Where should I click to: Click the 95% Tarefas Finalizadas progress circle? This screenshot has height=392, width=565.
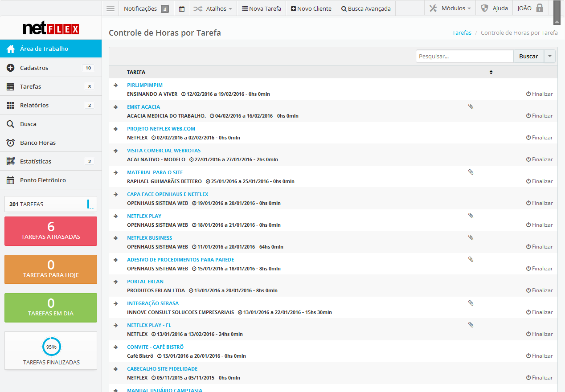[x=51, y=347]
